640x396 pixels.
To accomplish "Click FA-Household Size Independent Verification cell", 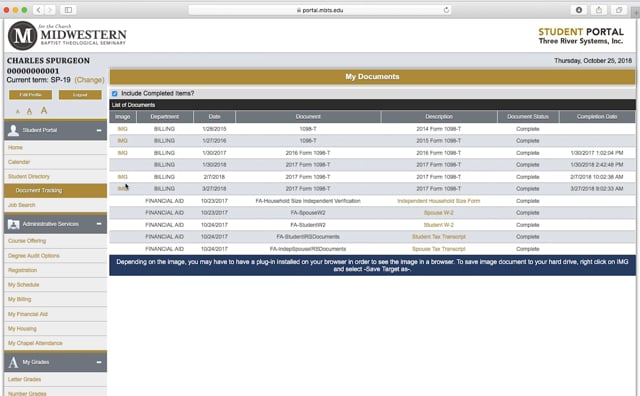I will (308, 201).
